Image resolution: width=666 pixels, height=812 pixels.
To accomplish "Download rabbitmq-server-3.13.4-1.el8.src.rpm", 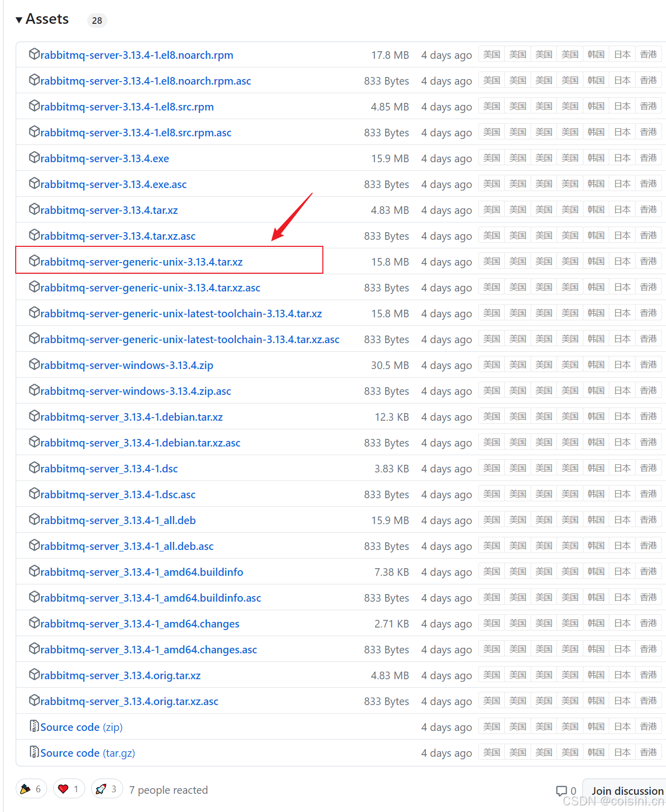I will pyautogui.click(x=127, y=107).
